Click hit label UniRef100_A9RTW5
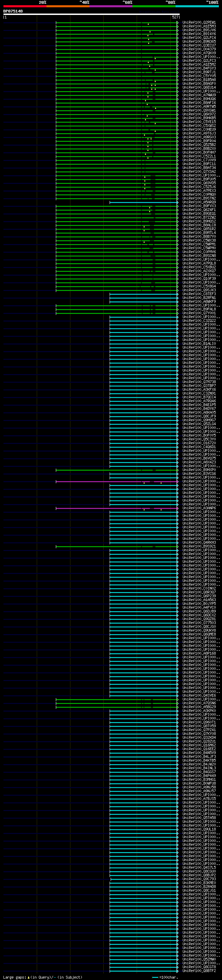The width and height of the screenshot is (222, 980). tap(199, 107)
